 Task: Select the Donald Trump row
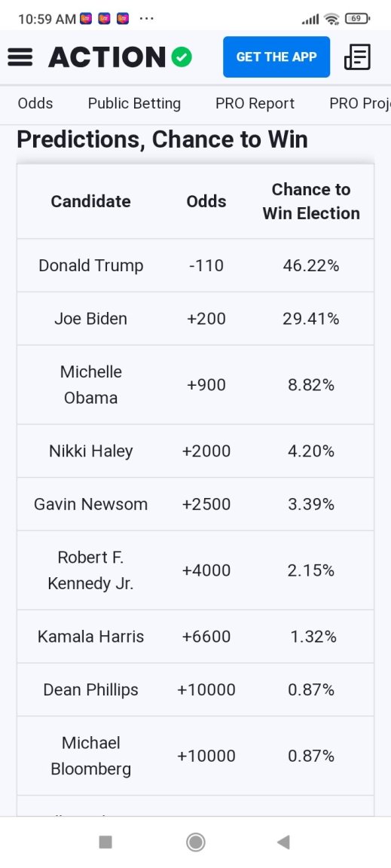point(196,266)
